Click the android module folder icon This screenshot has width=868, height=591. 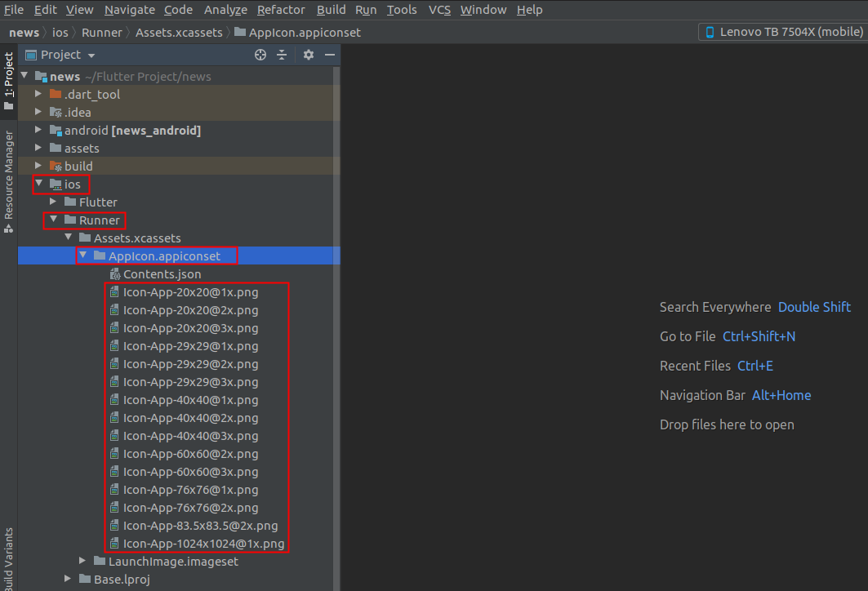(x=56, y=131)
